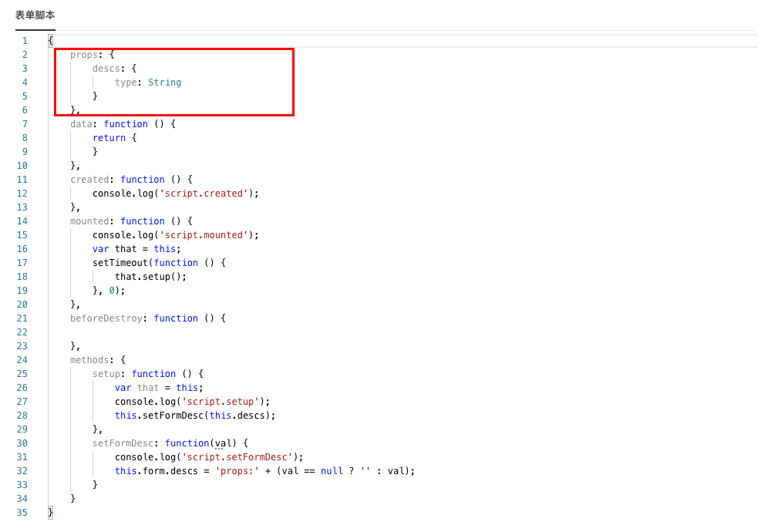Viewport: 758px width, 532px height.
Task: Click the return keyword inside data
Action: click(109, 137)
